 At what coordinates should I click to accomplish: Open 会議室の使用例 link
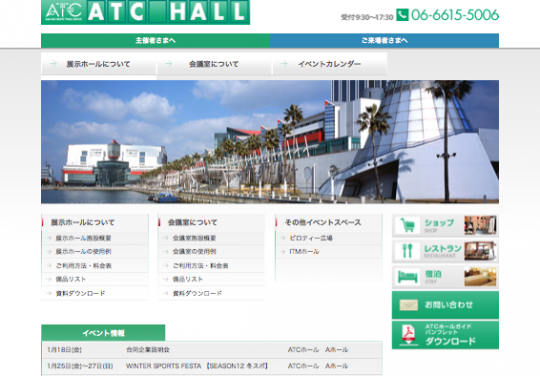194,252
